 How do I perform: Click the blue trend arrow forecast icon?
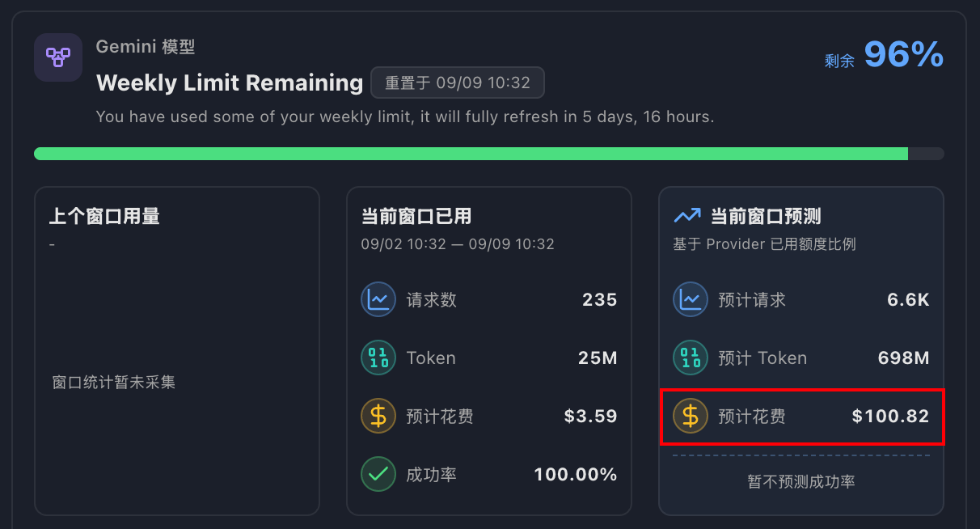tap(687, 216)
